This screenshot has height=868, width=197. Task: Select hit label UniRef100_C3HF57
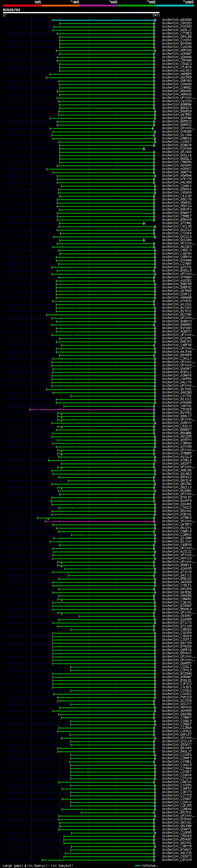(x=177, y=789)
